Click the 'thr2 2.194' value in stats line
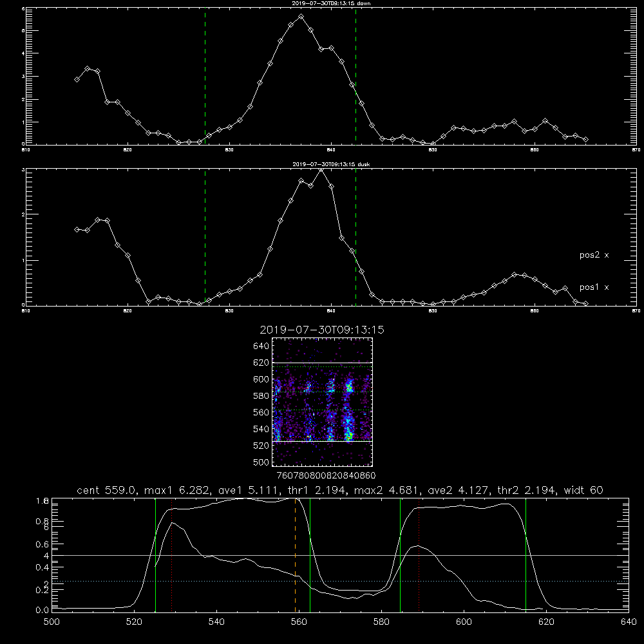 click(527, 490)
